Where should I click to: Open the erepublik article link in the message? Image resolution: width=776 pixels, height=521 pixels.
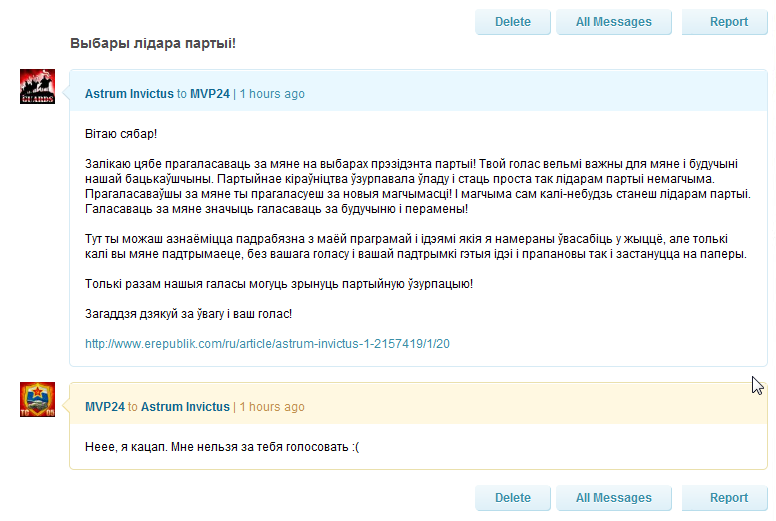tap(267, 344)
